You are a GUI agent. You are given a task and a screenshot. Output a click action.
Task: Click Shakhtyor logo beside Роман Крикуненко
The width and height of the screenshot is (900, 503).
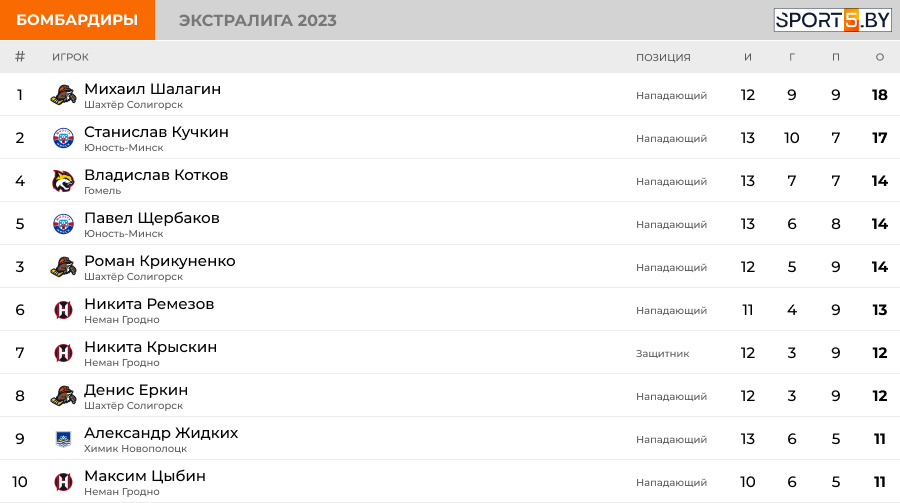point(63,267)
